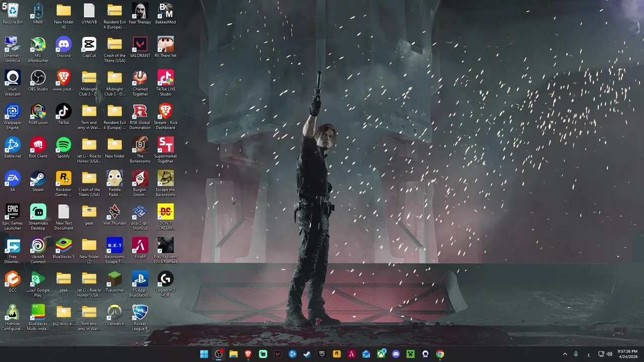This screenshot has height=362, width=644.
Task: Select the New folder (2) folder
Action: 89,251
